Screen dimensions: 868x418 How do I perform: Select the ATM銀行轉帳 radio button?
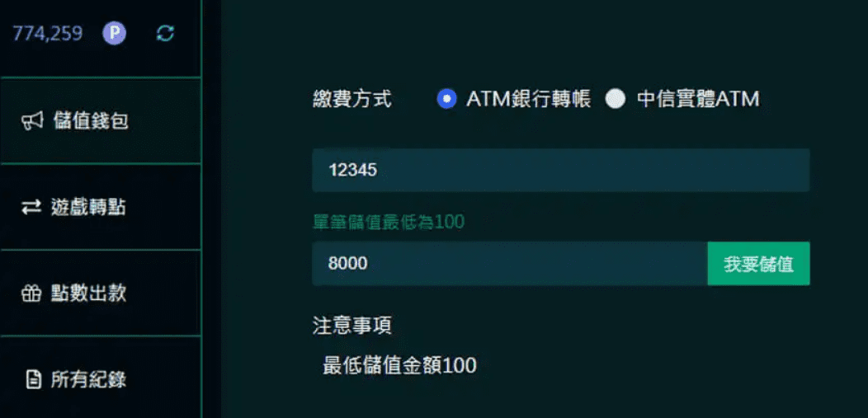point(446,100)
